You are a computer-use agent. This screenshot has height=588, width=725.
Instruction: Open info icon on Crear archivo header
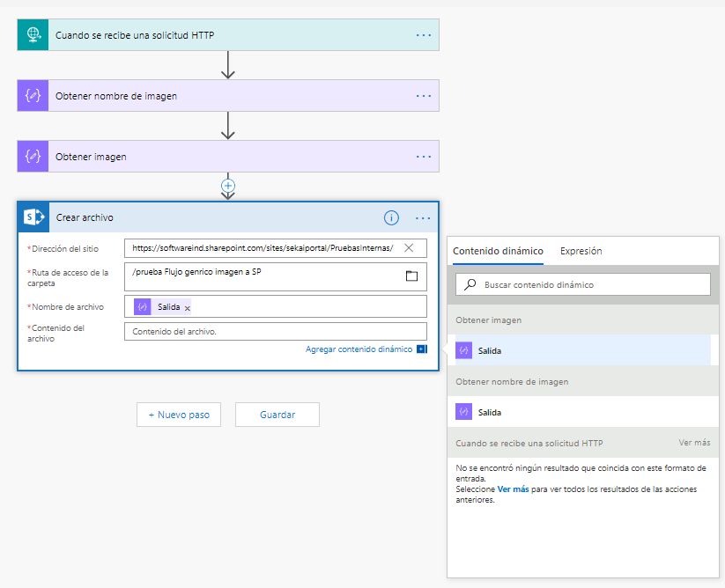[x=391, y=218]
